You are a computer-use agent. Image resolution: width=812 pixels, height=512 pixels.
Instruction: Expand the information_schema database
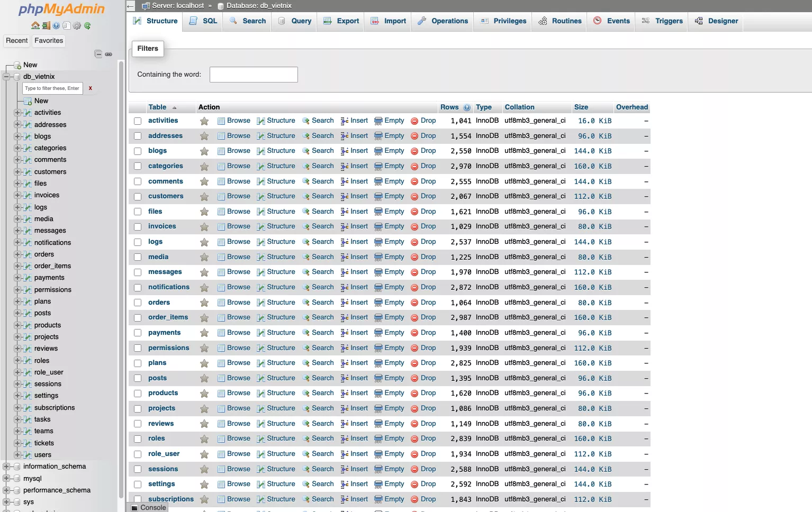pyautogui.click(x=5, y=467)
